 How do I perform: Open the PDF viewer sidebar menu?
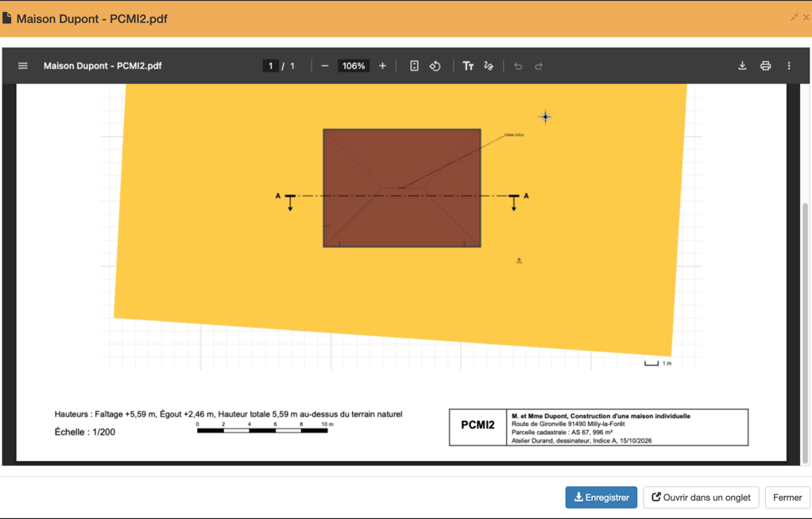pos(23,66)
